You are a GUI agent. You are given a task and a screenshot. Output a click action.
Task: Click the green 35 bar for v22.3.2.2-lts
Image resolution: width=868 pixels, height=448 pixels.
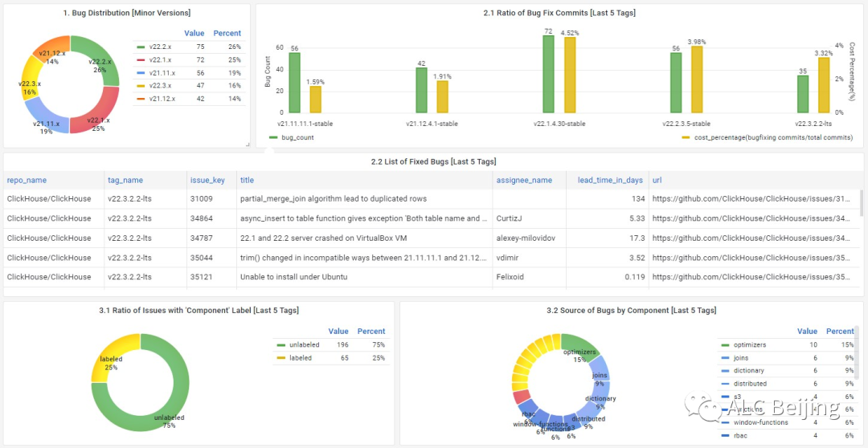click(x=803, y=94)
